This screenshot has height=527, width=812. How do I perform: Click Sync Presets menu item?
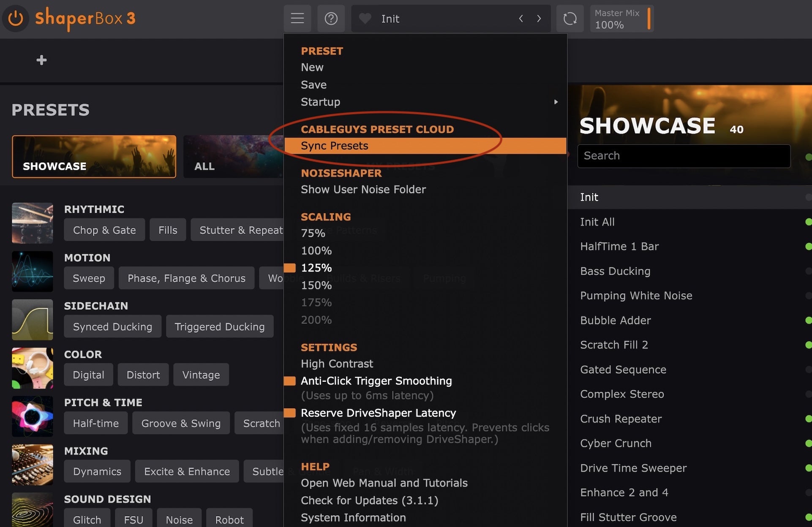[425, 146]
